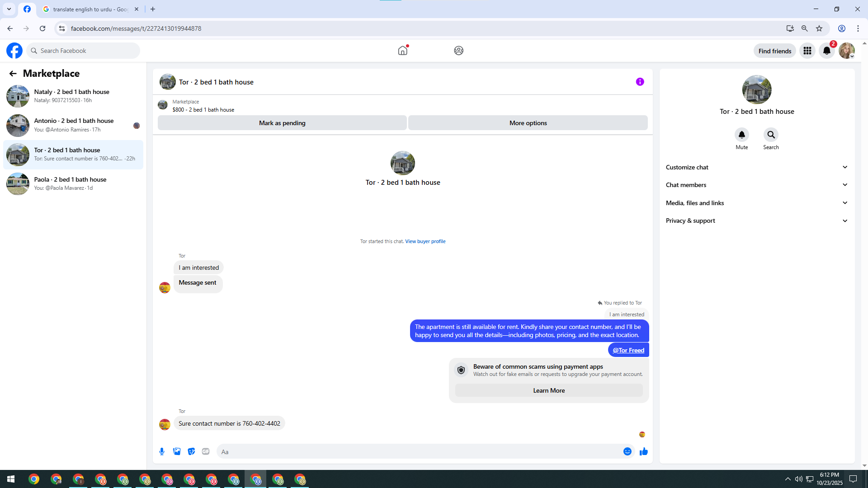868x488 pixels.
Task: Mute this conversation
Action: 741,135
